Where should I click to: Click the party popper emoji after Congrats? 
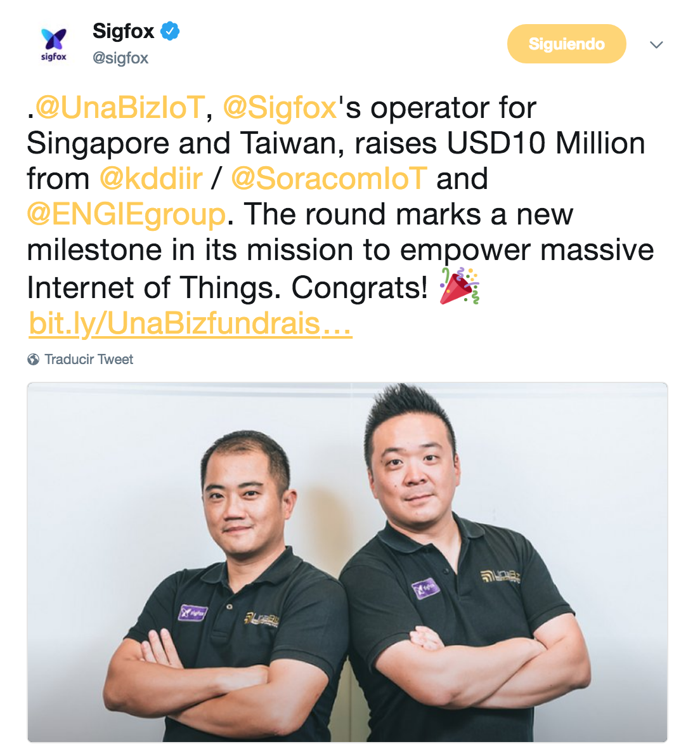pyautogui.click(x=460, y=286)
